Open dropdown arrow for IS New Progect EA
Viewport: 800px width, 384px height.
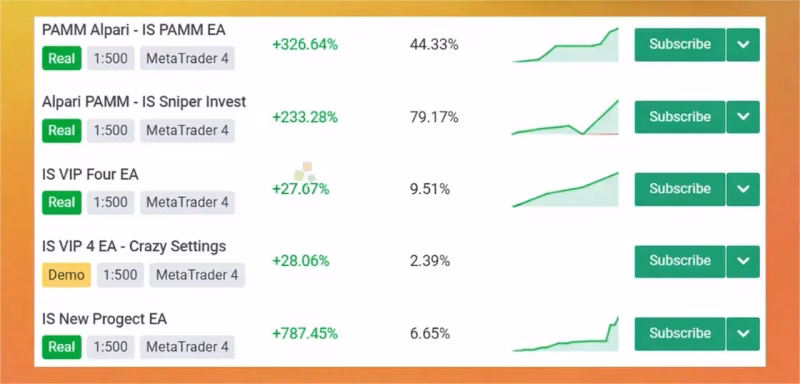click(x=743, y=334)
